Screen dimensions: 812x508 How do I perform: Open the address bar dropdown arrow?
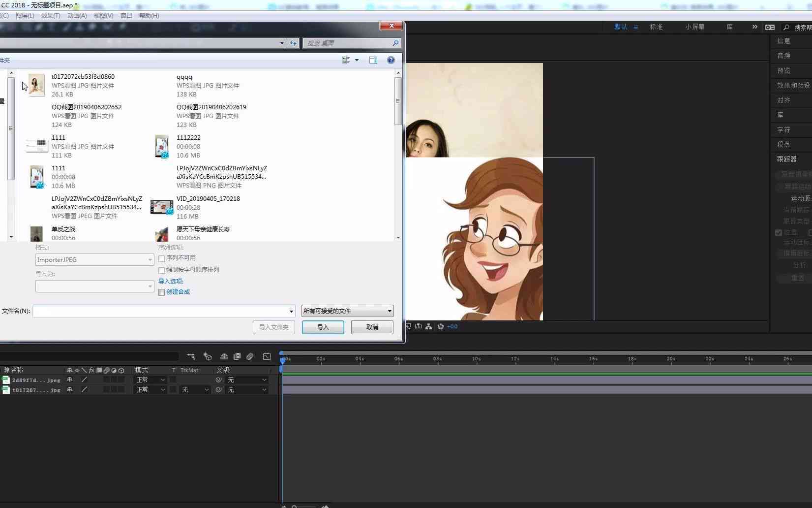282,43
